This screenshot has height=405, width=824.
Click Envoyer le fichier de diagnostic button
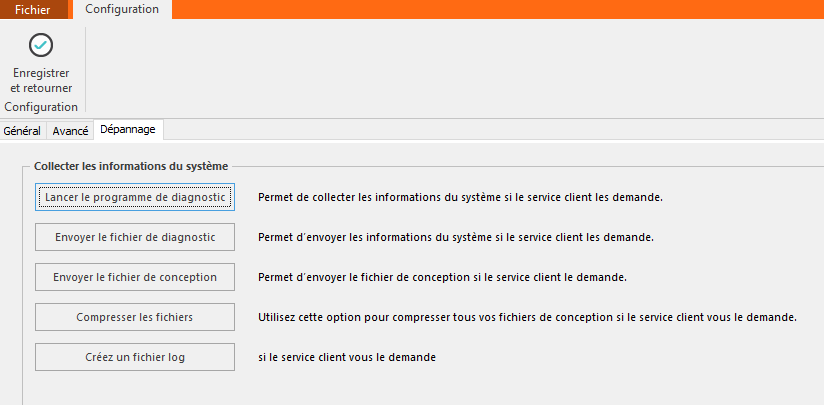point(135,237)
